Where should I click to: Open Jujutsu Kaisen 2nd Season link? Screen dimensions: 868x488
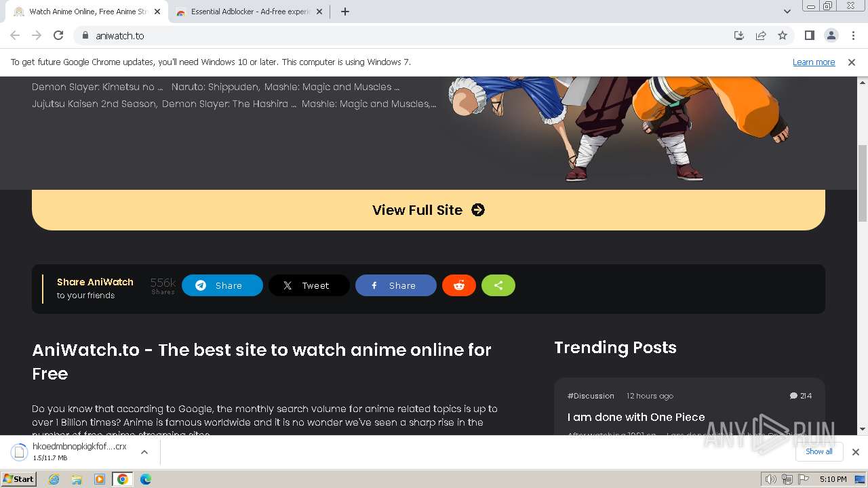click(x=94, y=104)
